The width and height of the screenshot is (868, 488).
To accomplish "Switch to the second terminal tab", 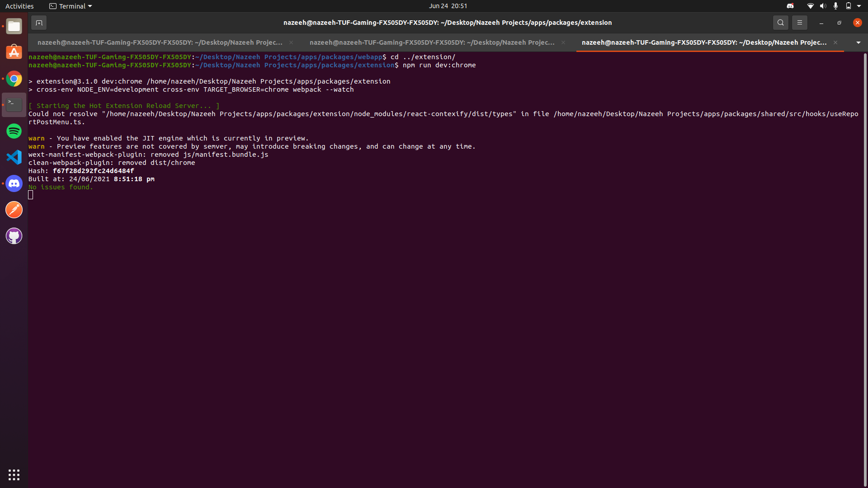I will (432, 42).
